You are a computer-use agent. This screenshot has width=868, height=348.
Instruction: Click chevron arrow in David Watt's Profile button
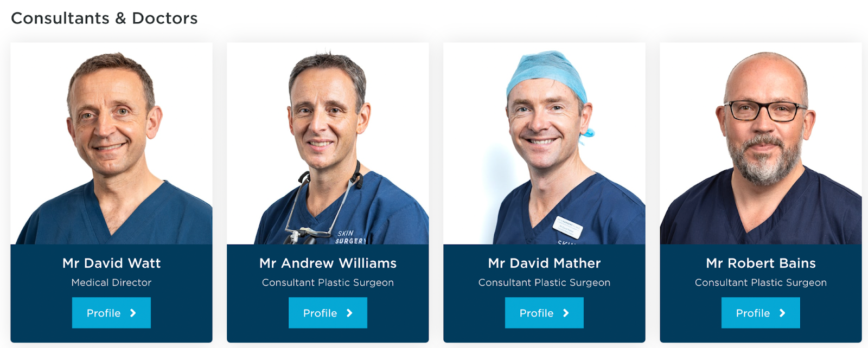point(133,313)
